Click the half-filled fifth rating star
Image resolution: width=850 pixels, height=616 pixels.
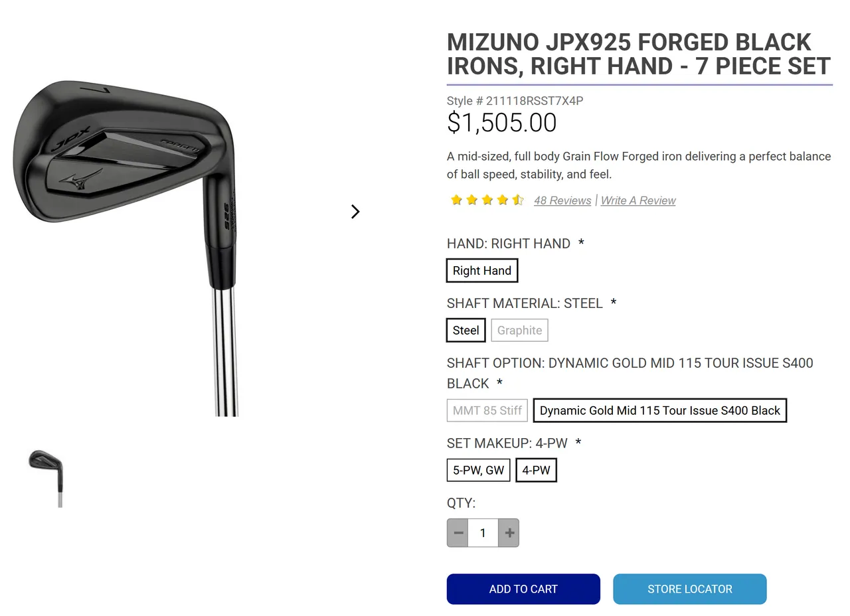(x=517, y=200)
